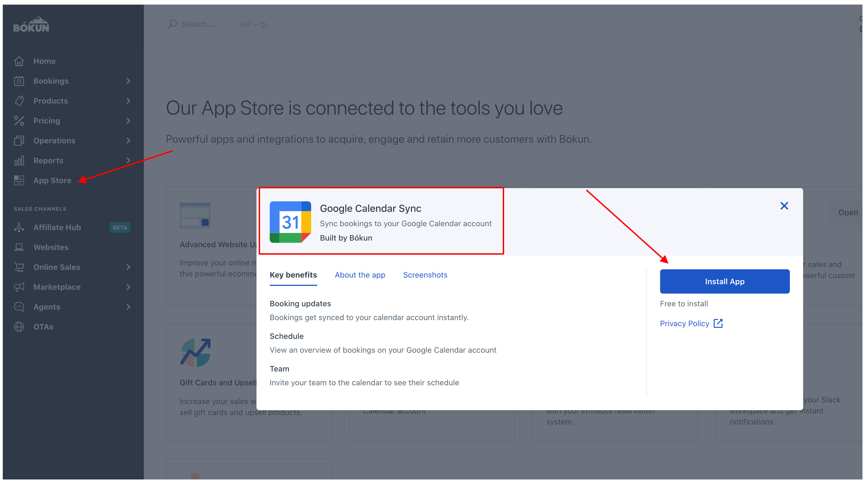Expand the Reports menu chevron

(128, 160)
